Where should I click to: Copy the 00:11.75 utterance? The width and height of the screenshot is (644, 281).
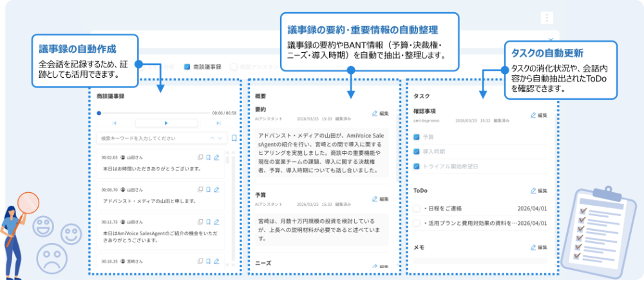click(200, 222)
